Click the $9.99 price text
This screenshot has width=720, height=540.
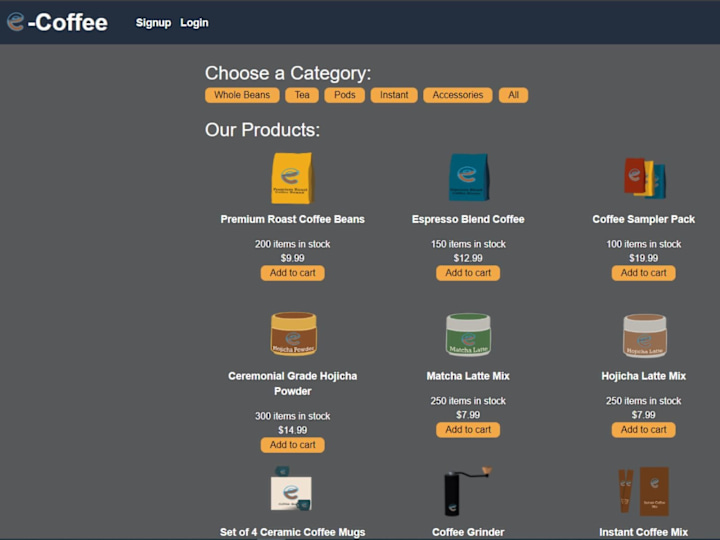[x=292, y=258]
